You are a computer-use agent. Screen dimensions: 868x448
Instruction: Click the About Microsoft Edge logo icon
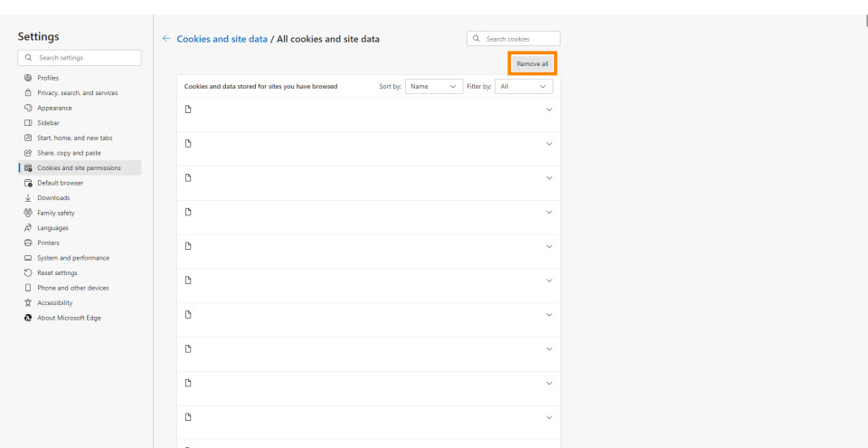click(28, 318)
